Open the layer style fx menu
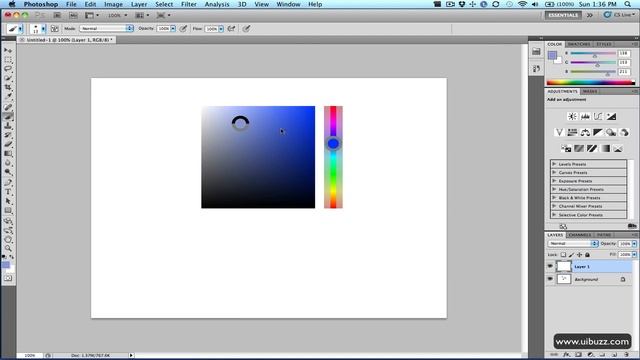Viewport: 640px width, 360px height. pos(567,355)
